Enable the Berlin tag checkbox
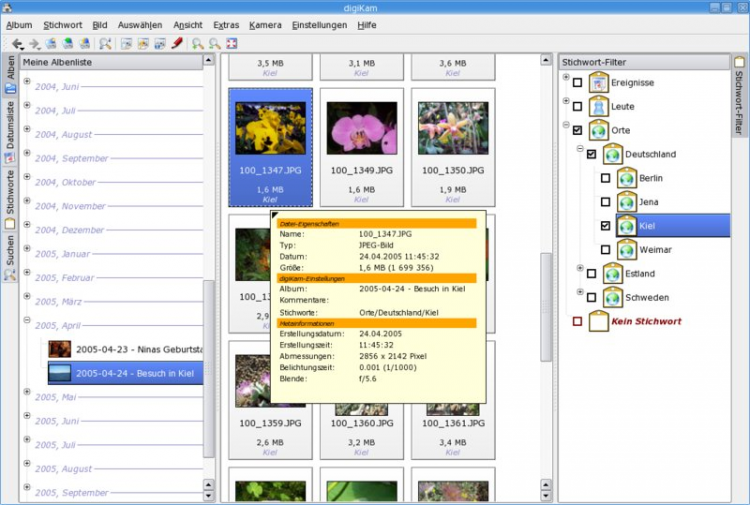 [x=606, y=178]
